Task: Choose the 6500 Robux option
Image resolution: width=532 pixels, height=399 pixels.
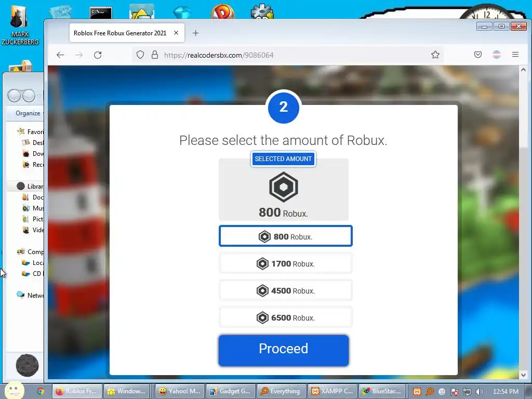Action: click(x=286, y=317)
